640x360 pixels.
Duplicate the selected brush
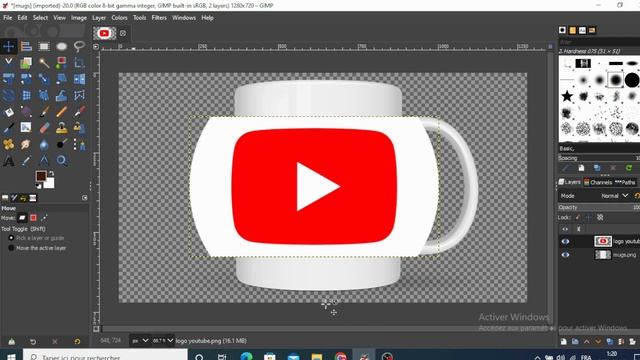click(597, 168)
